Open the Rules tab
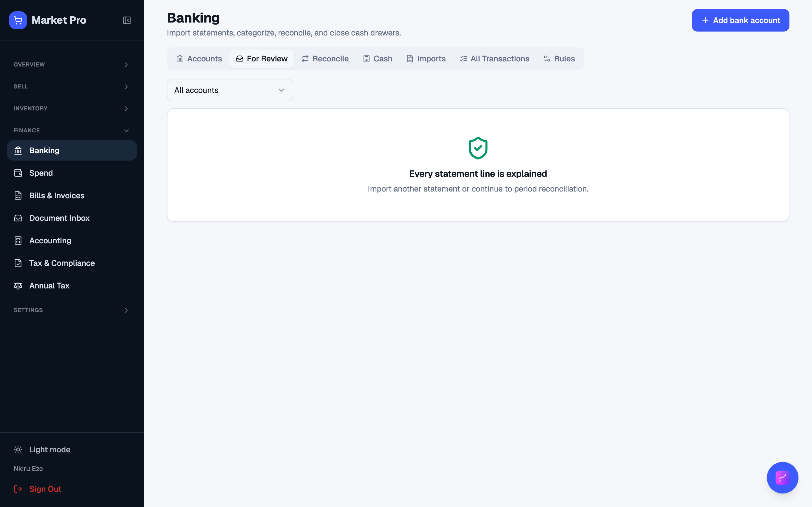The image size is (812, 507). click(559, 59)
